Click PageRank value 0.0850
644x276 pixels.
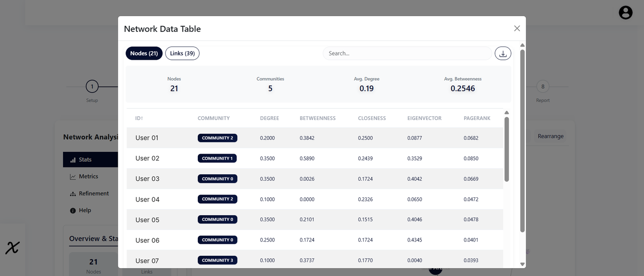point(471,158)
